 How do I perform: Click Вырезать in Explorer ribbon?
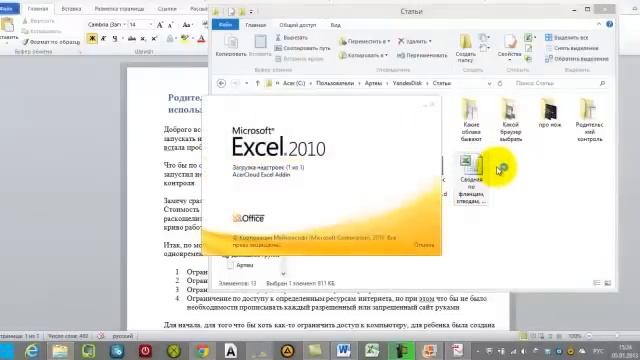291,38
